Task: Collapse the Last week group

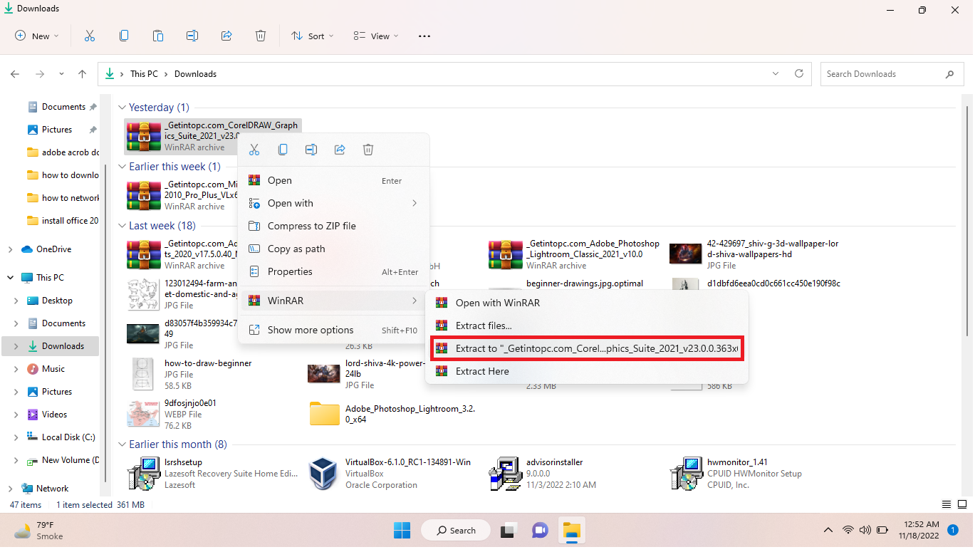Action: tap(122, 226)
